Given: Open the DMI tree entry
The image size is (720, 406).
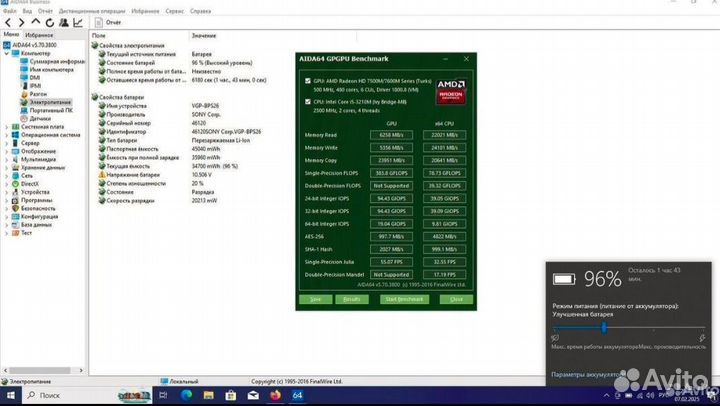Looking at the screenshot, I should 30,78.
